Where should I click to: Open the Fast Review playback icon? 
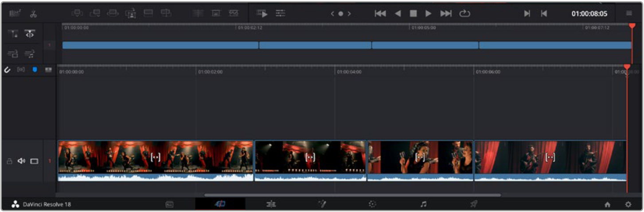pyautogui.click(x=262, y=14)
